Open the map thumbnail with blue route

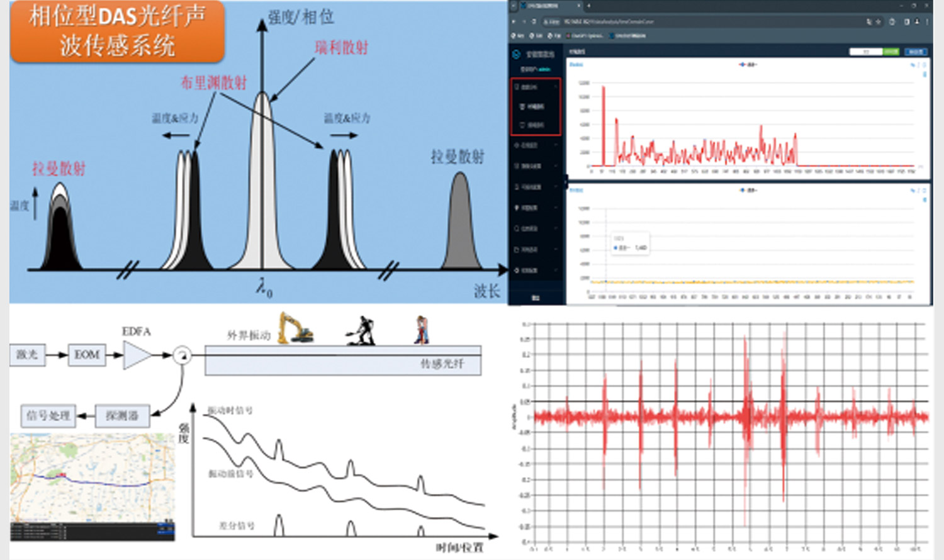pyautogui.click(x=92, y=478)
